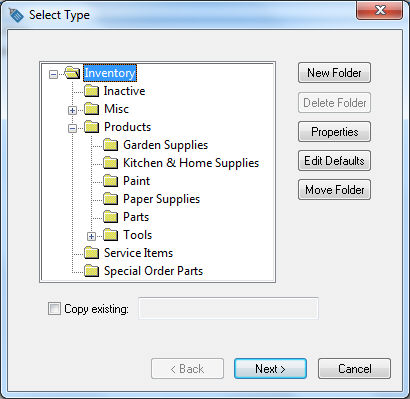Click the Special Order Parts folder icon
The width and height of the screenshot is (410, 399).
pos(91,271)
